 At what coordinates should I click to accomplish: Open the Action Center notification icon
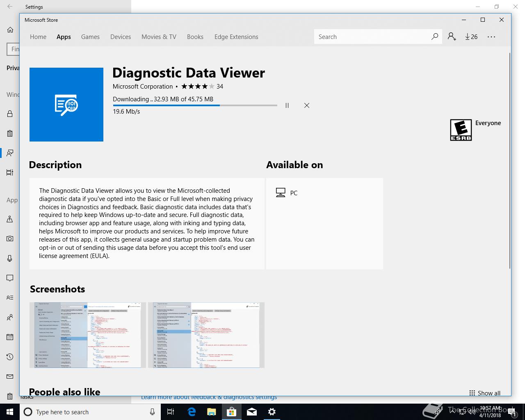tap(512, 412)
